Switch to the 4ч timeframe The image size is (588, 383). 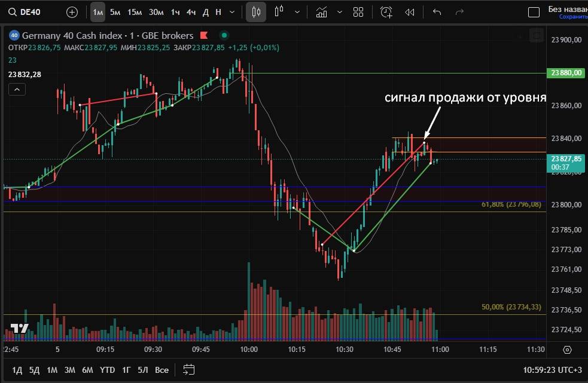pos(191,12)
